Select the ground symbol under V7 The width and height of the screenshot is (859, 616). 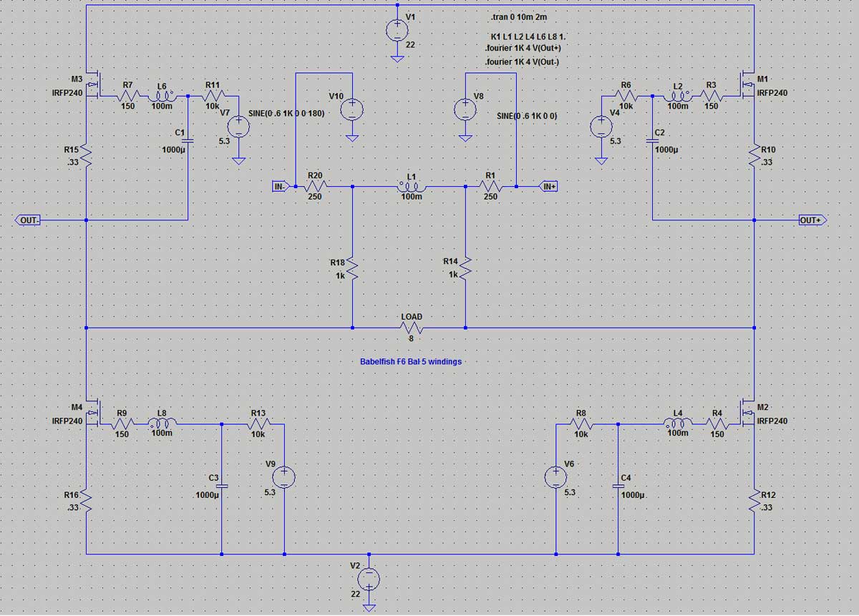pos(238,161)
